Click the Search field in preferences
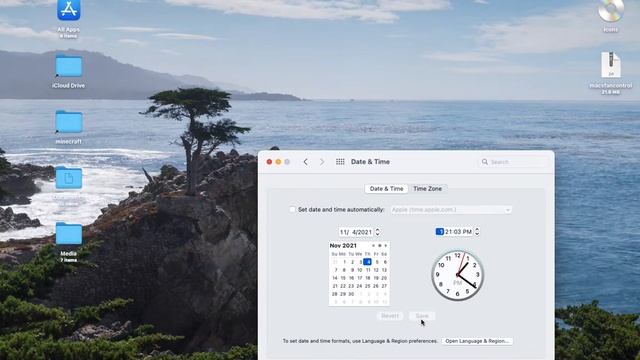 coord(513,162)
